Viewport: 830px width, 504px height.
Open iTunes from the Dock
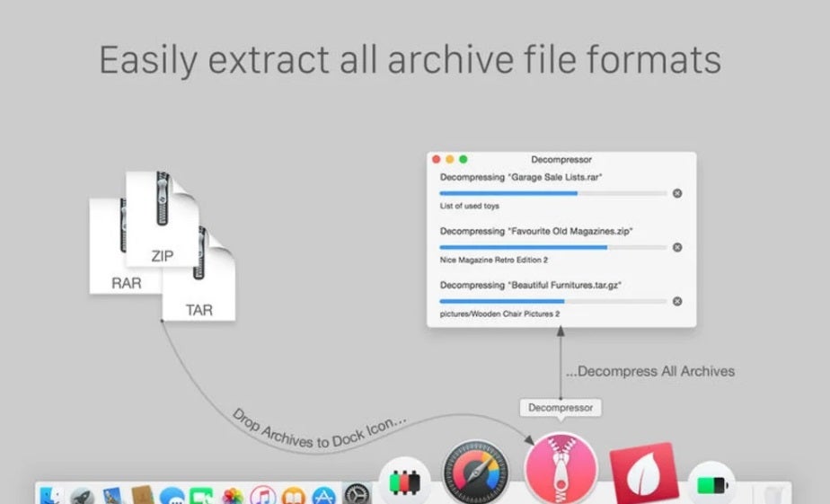point(263,496)
